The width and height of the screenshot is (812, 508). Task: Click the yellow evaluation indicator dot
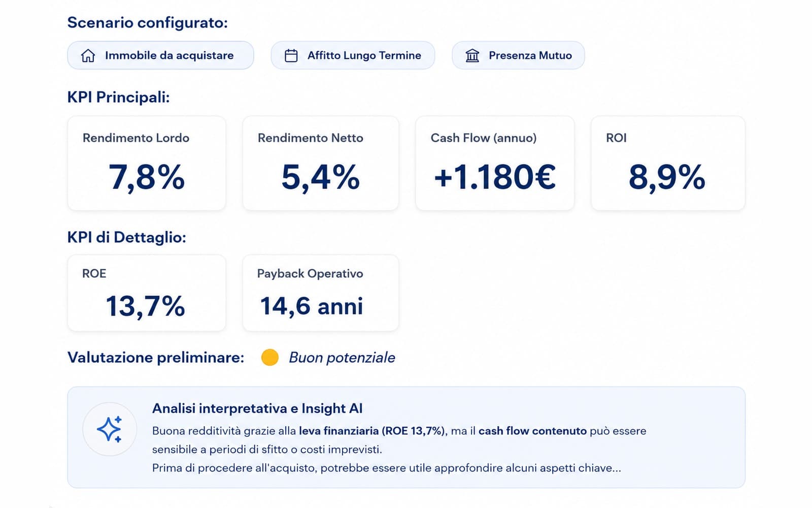click(270, 358)
